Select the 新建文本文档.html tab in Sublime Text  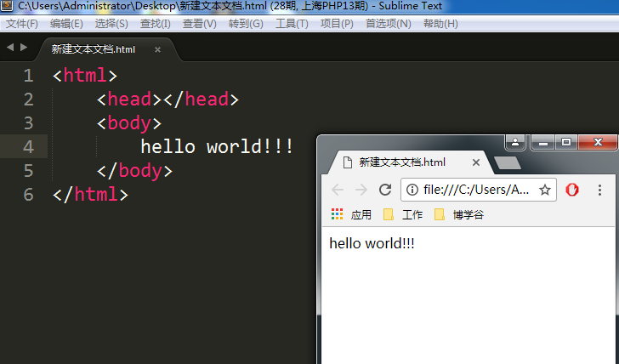coord(94,49)
